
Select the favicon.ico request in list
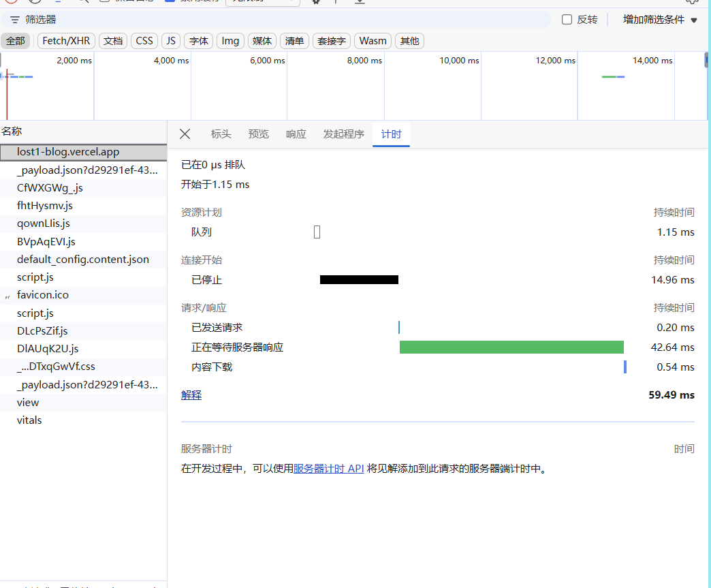coord(43,295)
